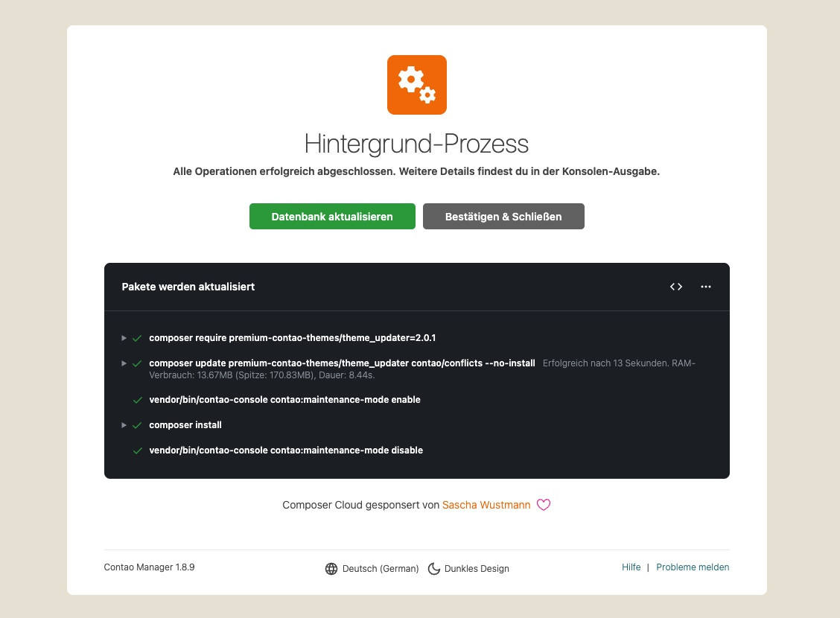Open the Probleme melden link

pyautogui.click(x=693, y=567)
